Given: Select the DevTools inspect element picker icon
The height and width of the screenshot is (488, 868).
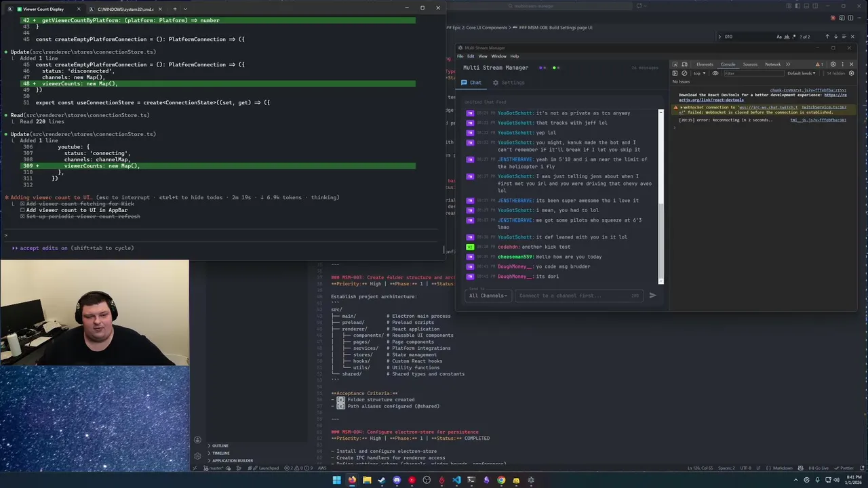Looking at the screenshot, I should coord(675,64).
